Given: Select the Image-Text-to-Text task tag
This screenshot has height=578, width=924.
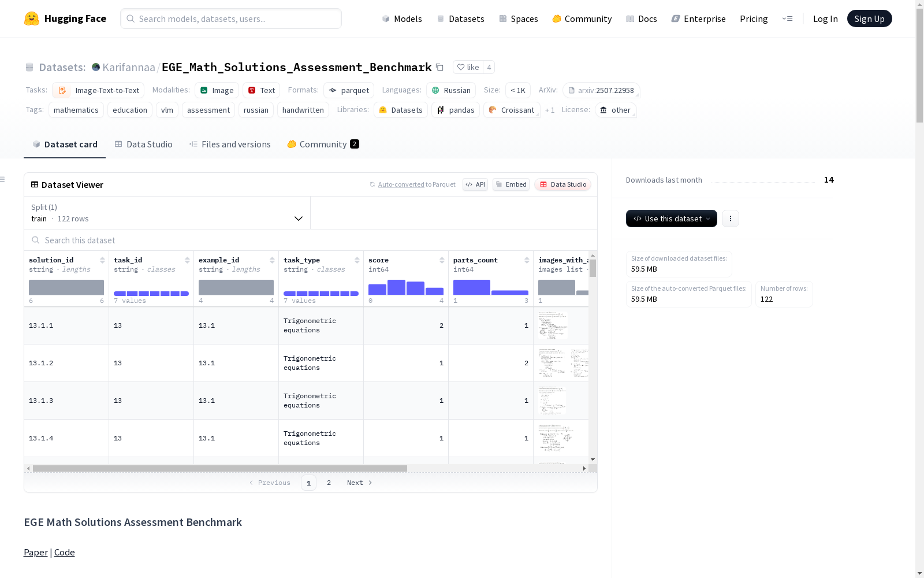Looking at the screenshot, I should (x=98, y=90).
